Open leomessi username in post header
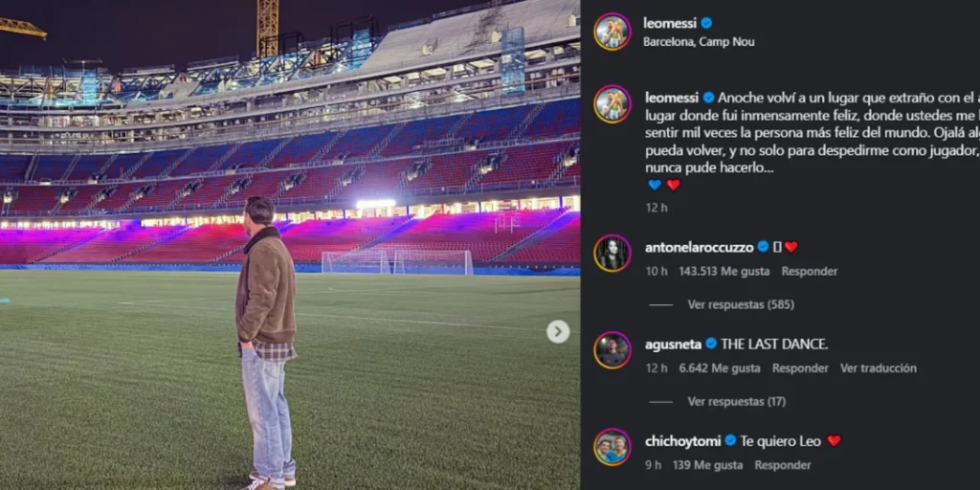Image resolution: width=980 pixels, height=490 pixels. 672,23
